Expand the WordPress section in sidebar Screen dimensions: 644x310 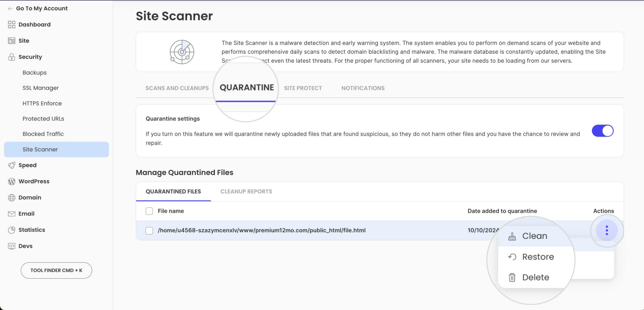coord(34,182)
